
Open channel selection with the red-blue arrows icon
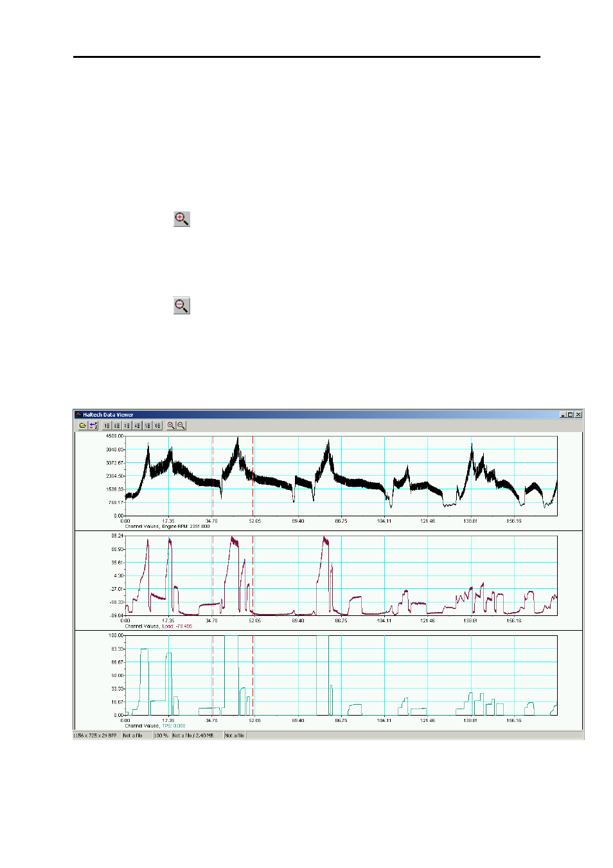93,426
